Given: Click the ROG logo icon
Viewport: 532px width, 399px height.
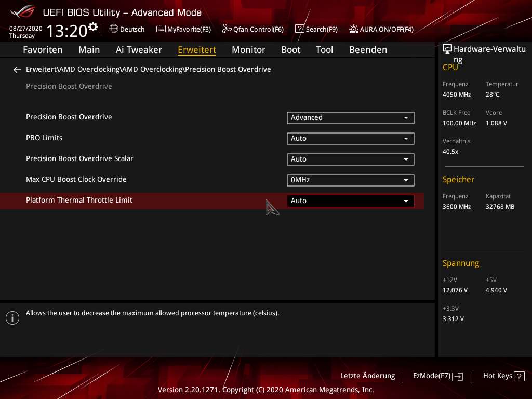Looking at the screenshot, I should coord(22,11).
